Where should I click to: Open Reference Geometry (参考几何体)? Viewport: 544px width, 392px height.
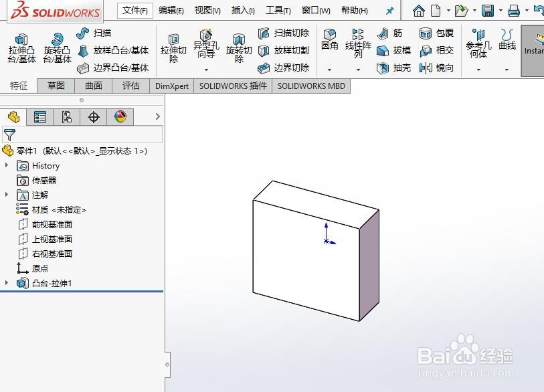point(478,43)
